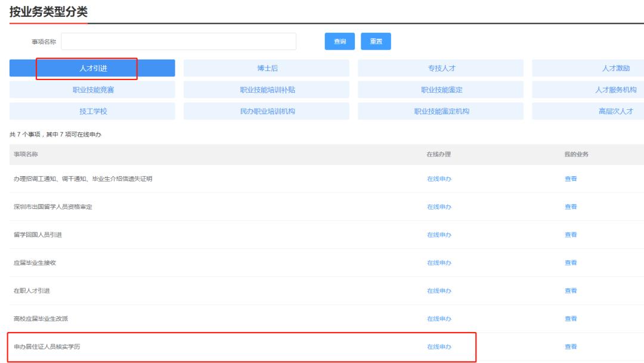The height and width of the screenshot is (363, 644).
Task: View 查看 for 深圳市出国留学人员资格审定
Action: (571, 207)
